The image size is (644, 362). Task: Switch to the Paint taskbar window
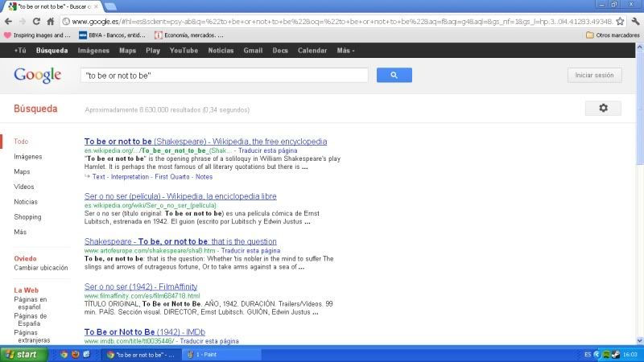pos(222,355)
